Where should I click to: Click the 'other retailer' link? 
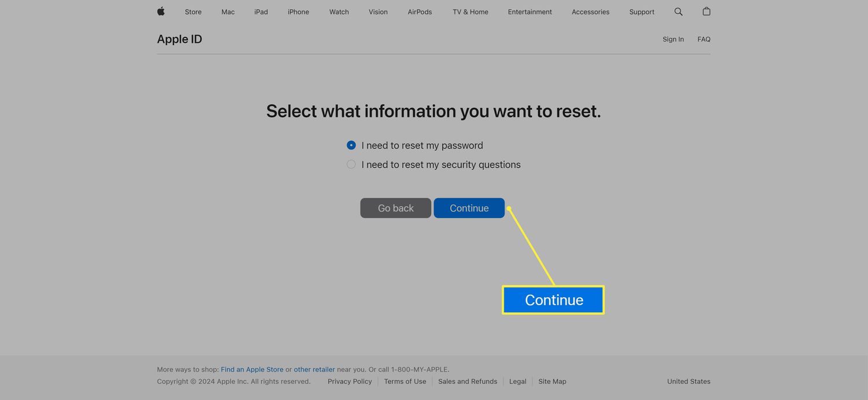coord(314,369)
